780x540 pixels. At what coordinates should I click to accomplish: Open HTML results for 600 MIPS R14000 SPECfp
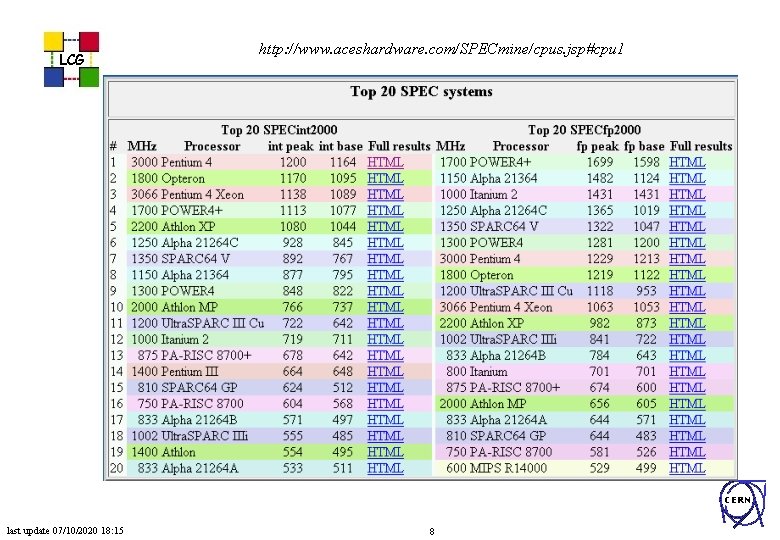click(687, 468)
